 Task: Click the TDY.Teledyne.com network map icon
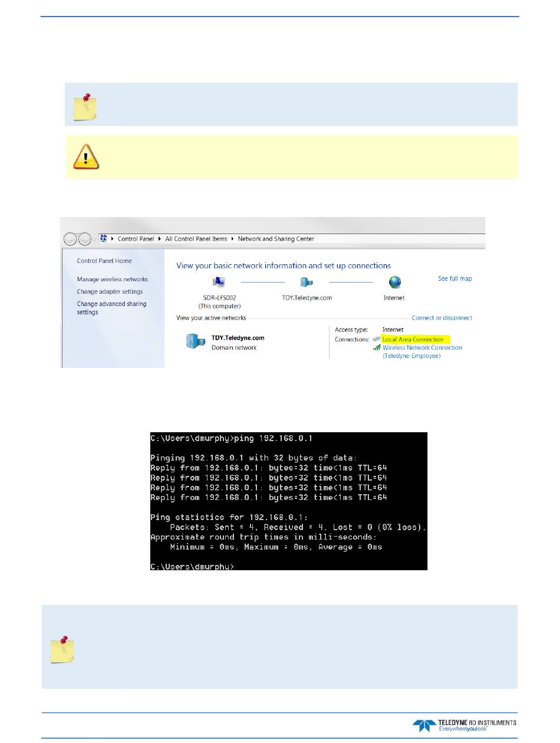(307, 282)
